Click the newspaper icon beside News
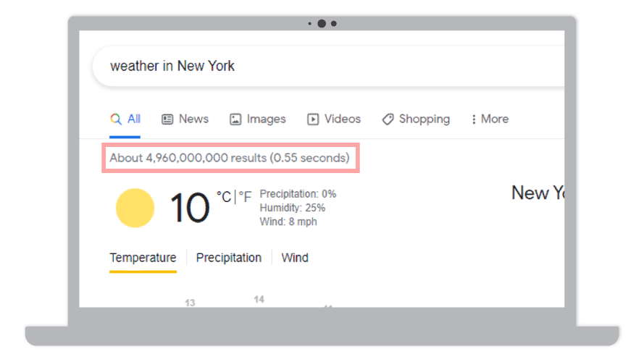The image size is (644, 362). (x=167, y=119)
